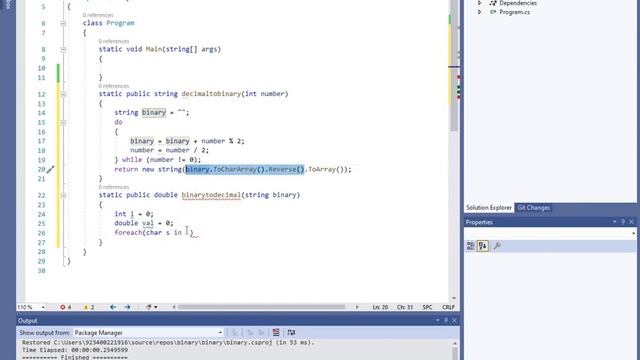Click the red errors count indicator

[66, 307]
